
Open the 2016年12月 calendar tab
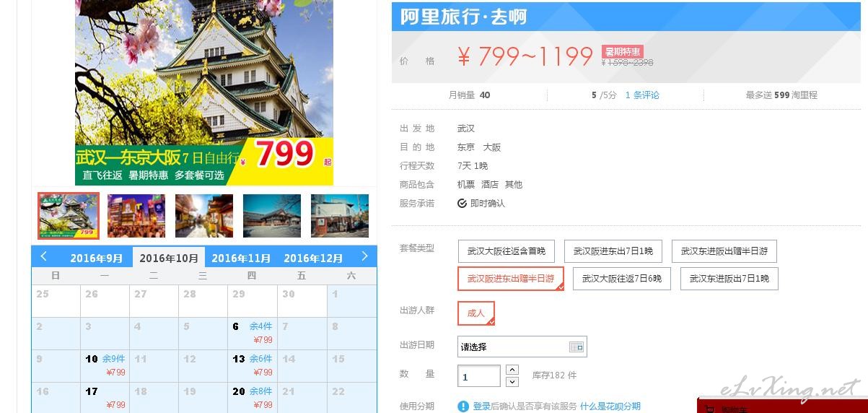[x=313, y=258]
